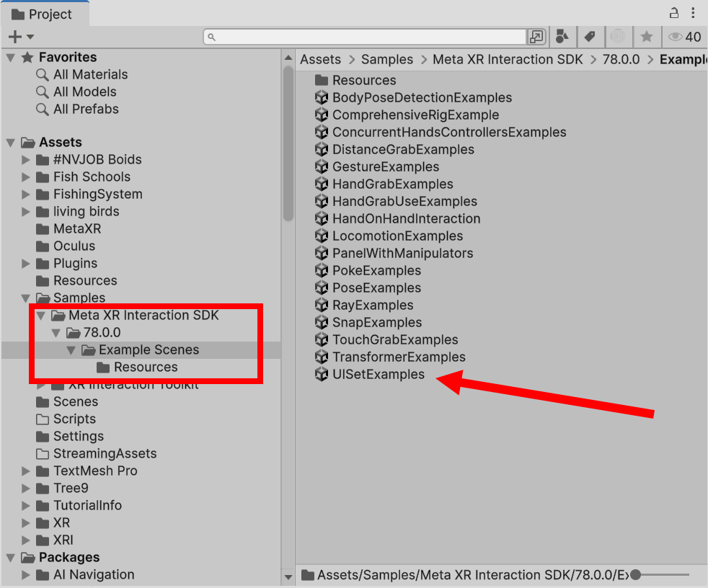Select the StreamingAssets folder
This screenshot has height=588, width=708.
96,453
